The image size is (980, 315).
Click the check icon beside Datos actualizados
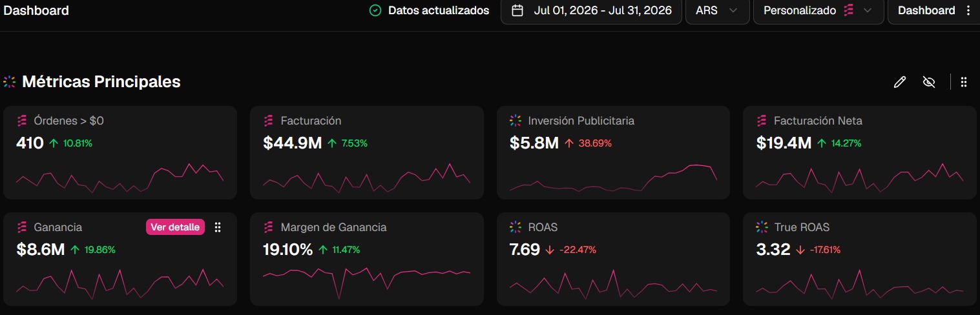(375, 10)
